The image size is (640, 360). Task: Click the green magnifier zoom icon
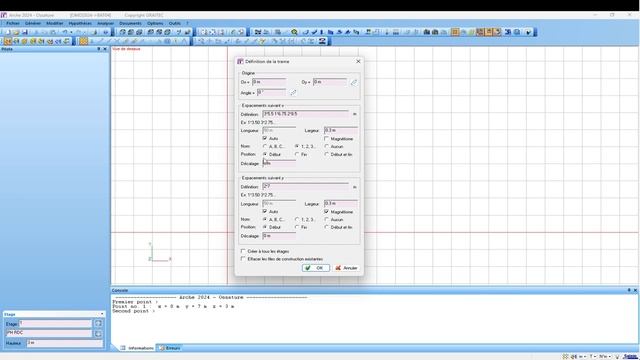tap(294, 32)
